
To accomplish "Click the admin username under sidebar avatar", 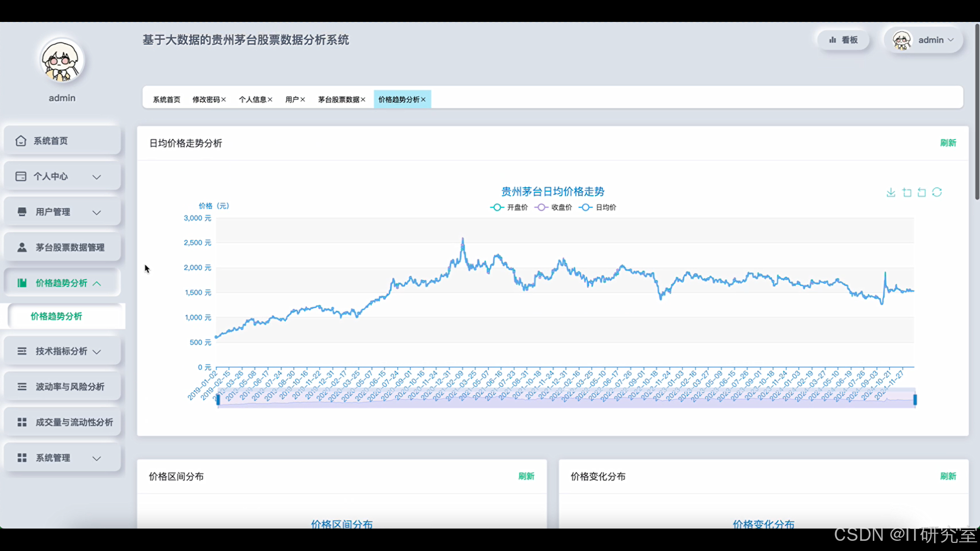I will click(62, 98).
